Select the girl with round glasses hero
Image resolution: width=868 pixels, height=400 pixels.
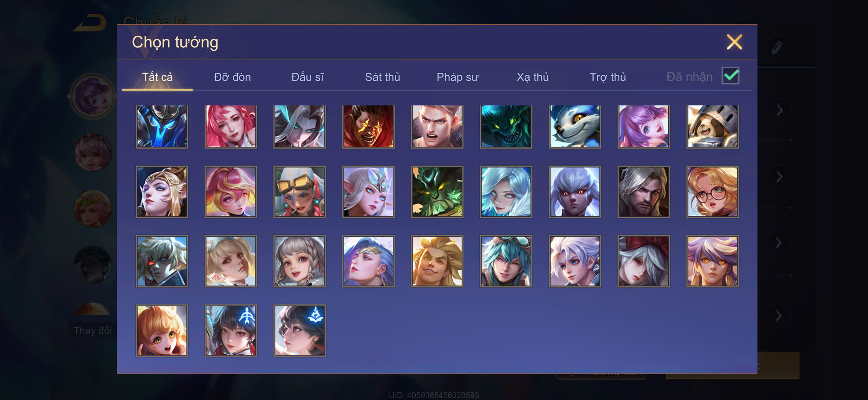tap(712, 192)
